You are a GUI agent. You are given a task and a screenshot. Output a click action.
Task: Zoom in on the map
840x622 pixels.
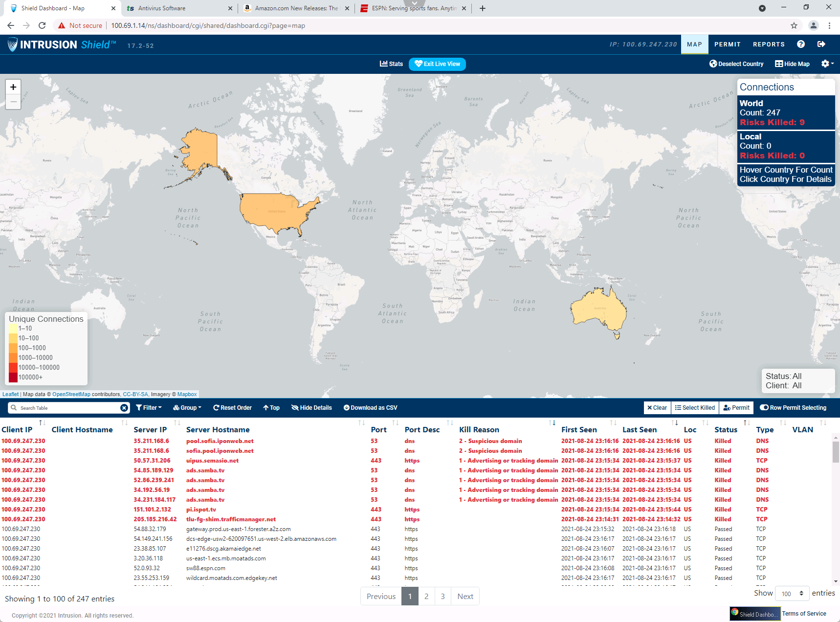click(13, 87)
